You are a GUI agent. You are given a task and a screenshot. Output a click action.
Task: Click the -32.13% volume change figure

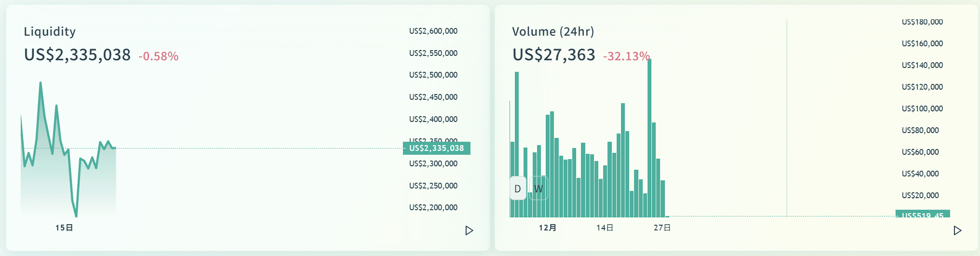point(626,56)
